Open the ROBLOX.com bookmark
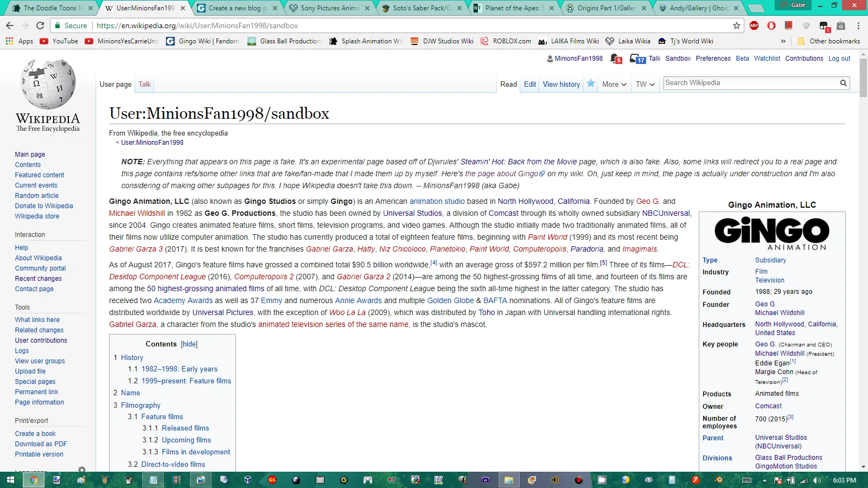This screenshot has height=488, width=868. coord(506,41)
